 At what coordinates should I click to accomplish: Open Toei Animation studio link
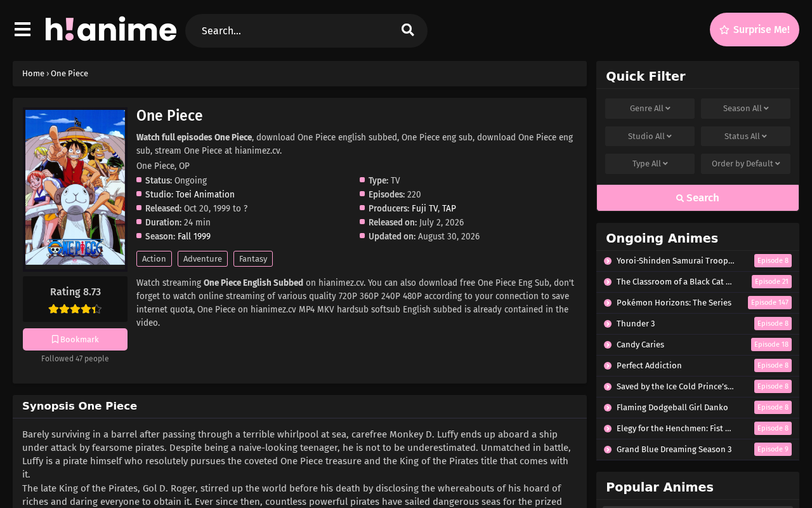(205, 195)
